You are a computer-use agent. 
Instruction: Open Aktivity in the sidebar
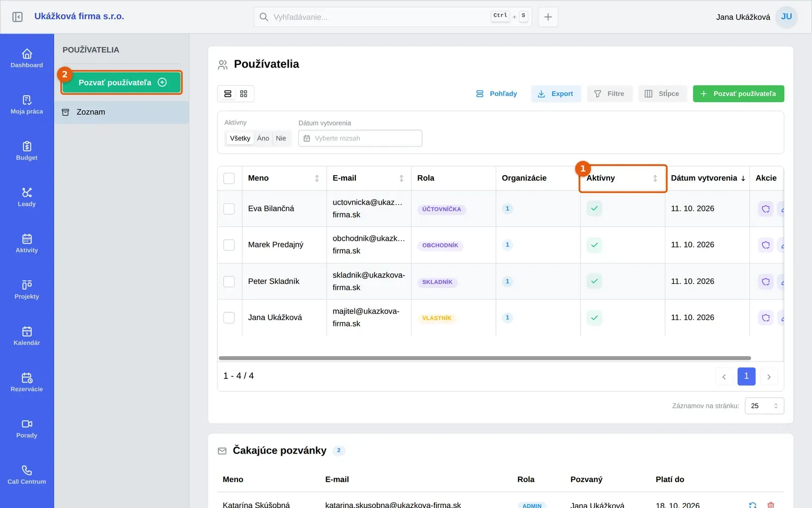pyautogui.click(x=27, y=243)
